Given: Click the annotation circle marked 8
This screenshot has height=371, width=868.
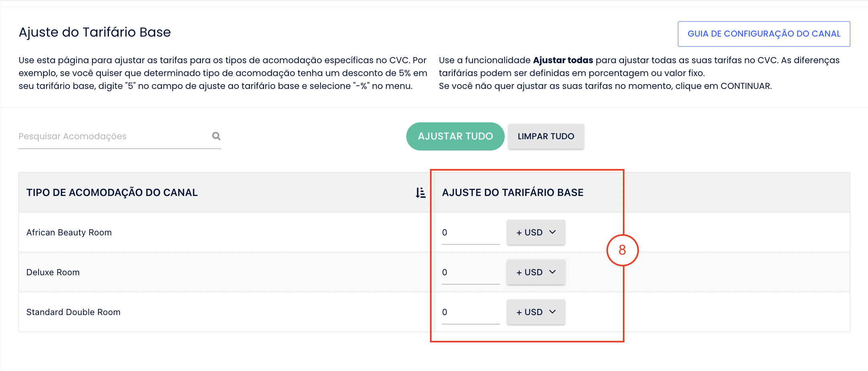Looking at the screenshot, I should (x=622, y=250).
